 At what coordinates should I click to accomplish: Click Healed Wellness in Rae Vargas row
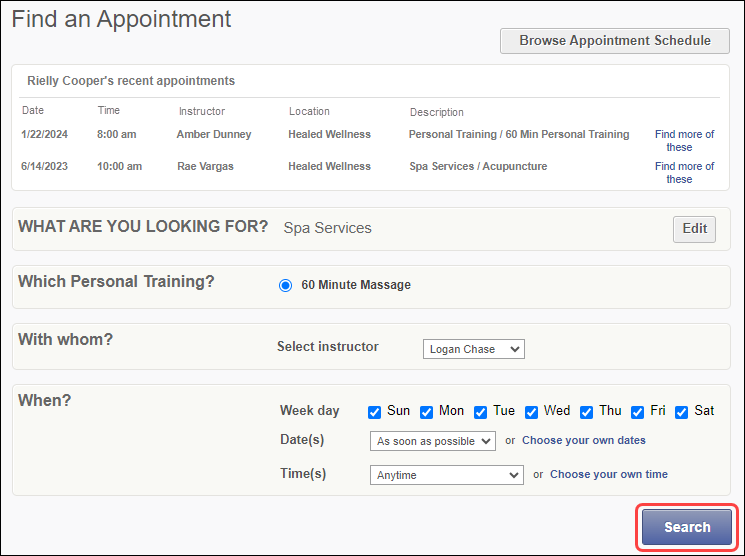[329, 166]
